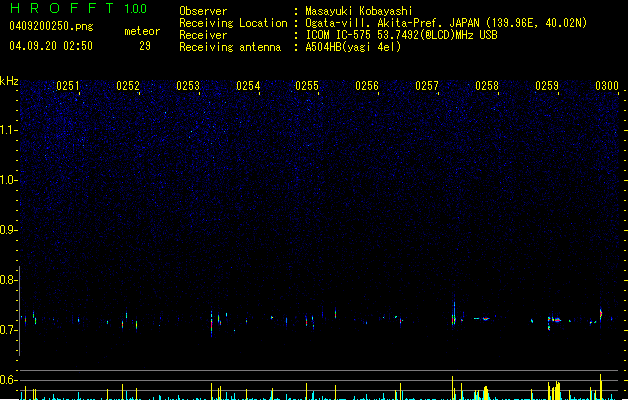Click the 0258 time marker
Viewport: 629px width, 400px height.
487,86
